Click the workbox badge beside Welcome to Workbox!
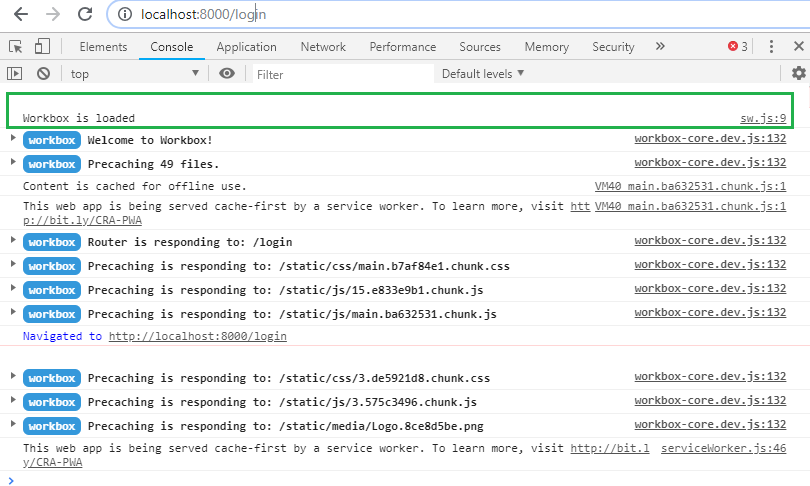The image size is (810, 486). 52,140
